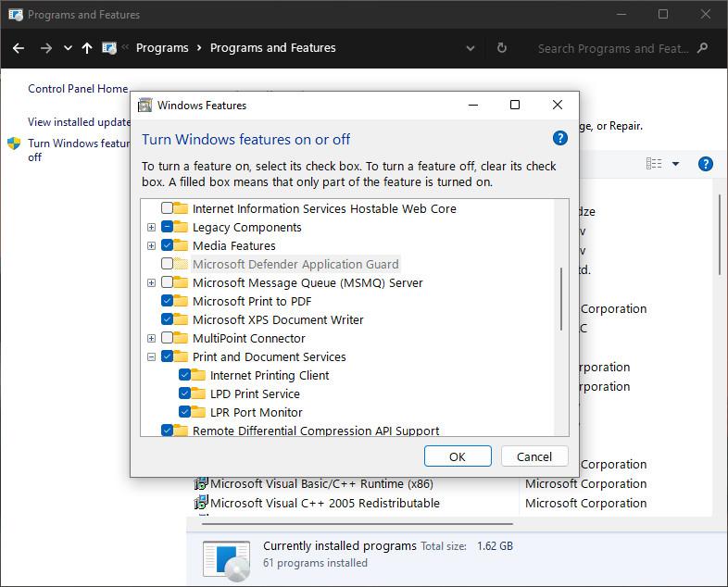Open the recent locations chevron
This screenshot has height=587, width=728.
(x=68, y=48)
